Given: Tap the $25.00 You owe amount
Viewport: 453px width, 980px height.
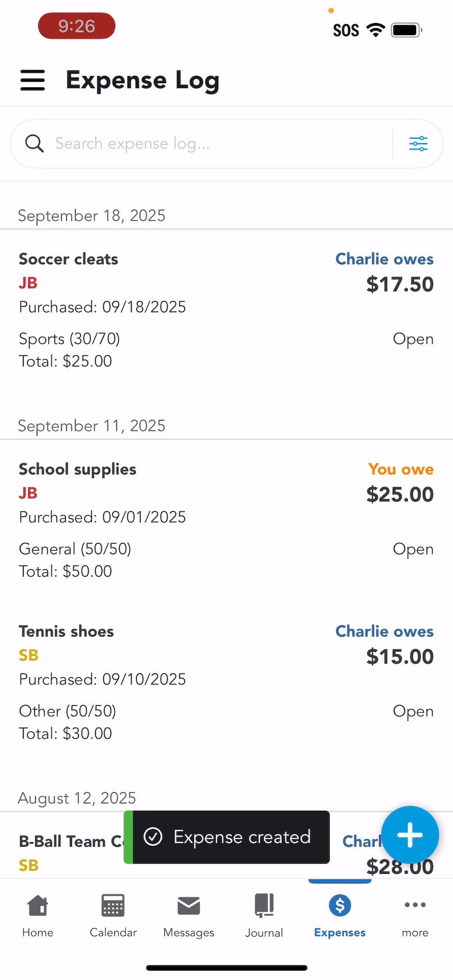Looking at the screenshot, I should point(399,495).
